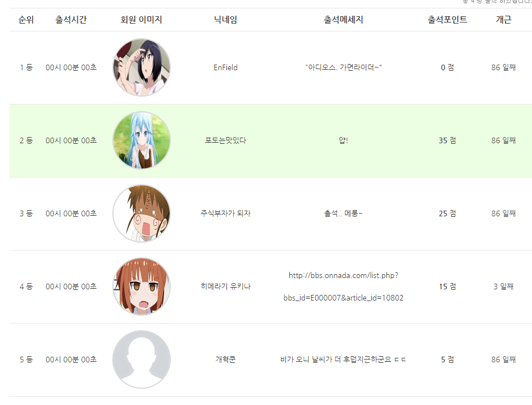Click the 프도는맛있다 nickname

click(226, 140)
